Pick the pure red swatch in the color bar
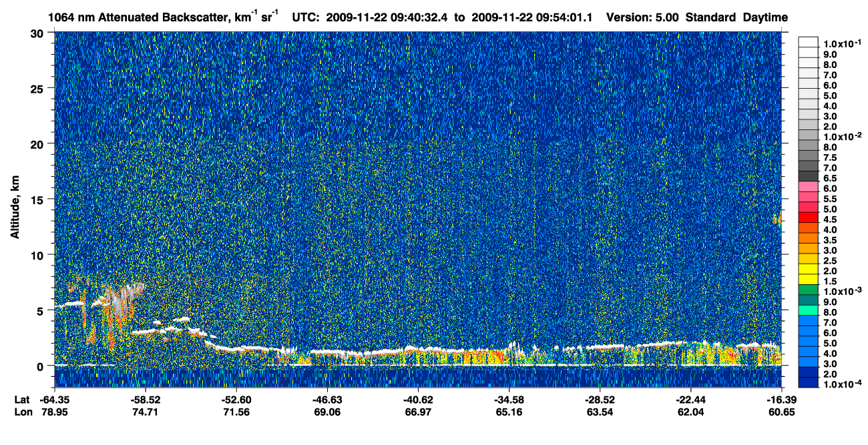Viewport: 868px width, 445px height. click(809, 217)
